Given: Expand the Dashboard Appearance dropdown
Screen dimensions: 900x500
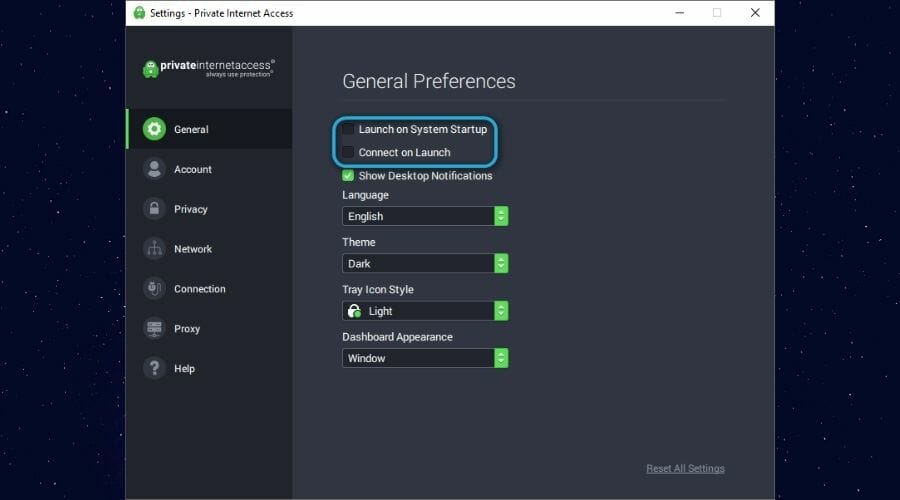Looking at the screenshot, I should coord(425,358).
